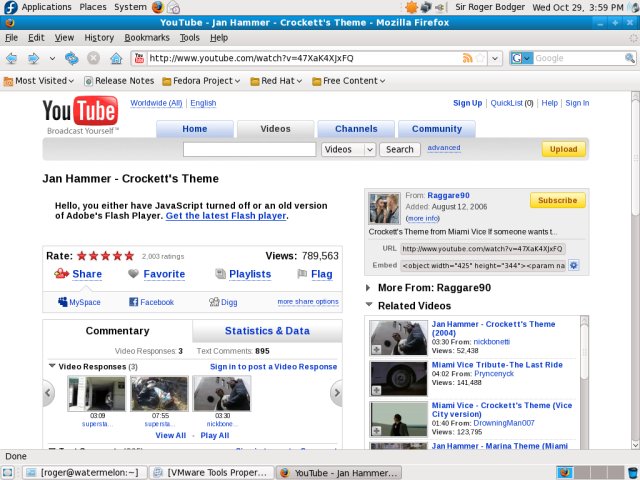
Task: Open the Community tab
Action: pos(437,129)
